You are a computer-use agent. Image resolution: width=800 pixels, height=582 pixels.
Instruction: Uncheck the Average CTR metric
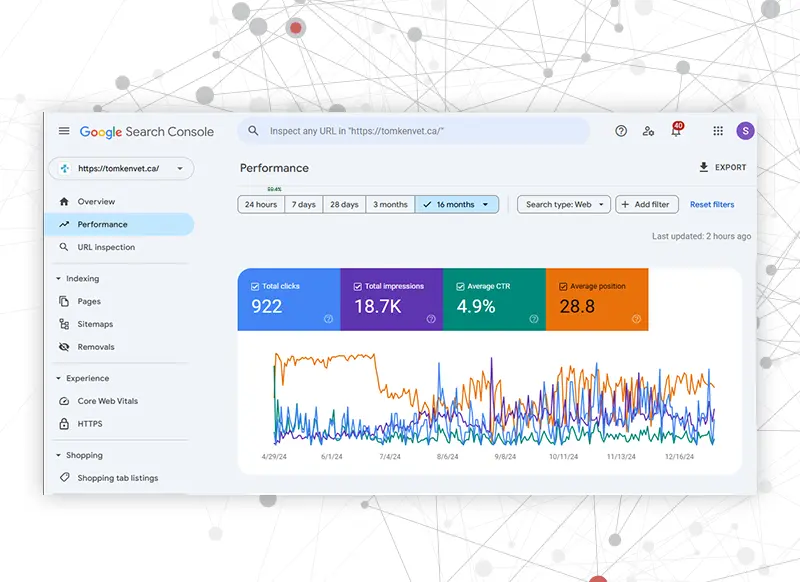pyautogui.click(x=460, y=286)
